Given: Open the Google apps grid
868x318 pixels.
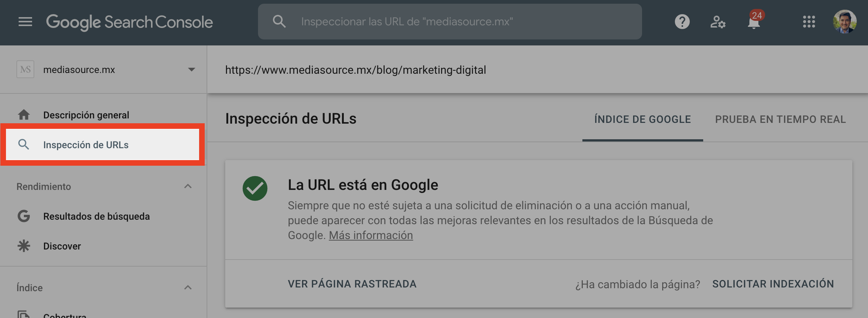Looking at the screenshot, I should 809,22.
